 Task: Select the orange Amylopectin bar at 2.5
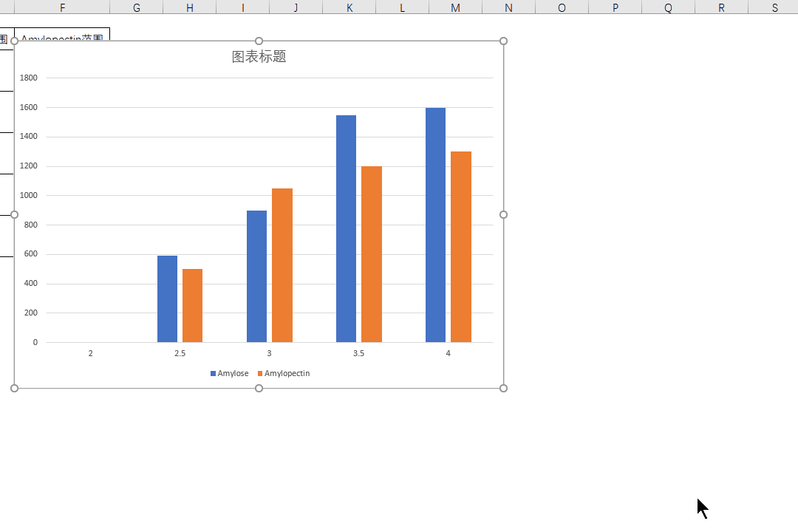pyautogui.click(x=192, y=305)
